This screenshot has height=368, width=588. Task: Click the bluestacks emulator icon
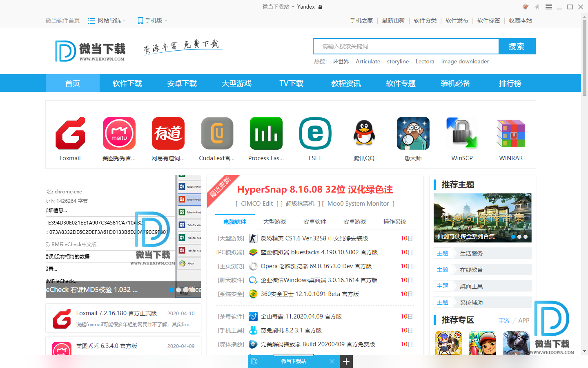253,252
